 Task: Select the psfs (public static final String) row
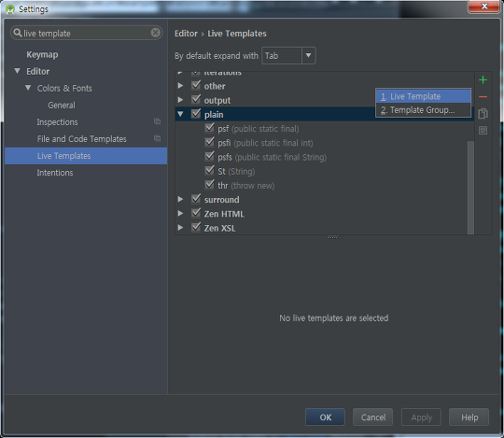(325, 157)
